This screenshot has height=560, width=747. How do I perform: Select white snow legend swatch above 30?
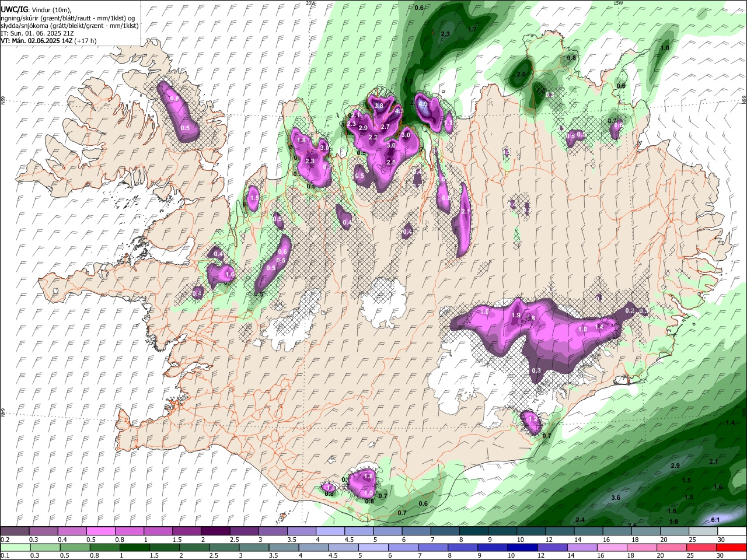pyautogui.click(x=732, y=531)
